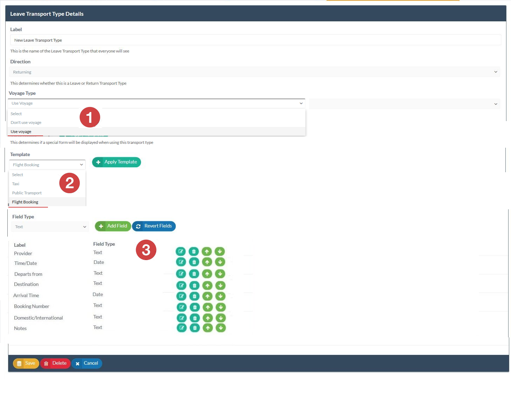This screenshot has height=420, width=511.
Task: Focus the Label text input
Action: (x=255, y=40)
